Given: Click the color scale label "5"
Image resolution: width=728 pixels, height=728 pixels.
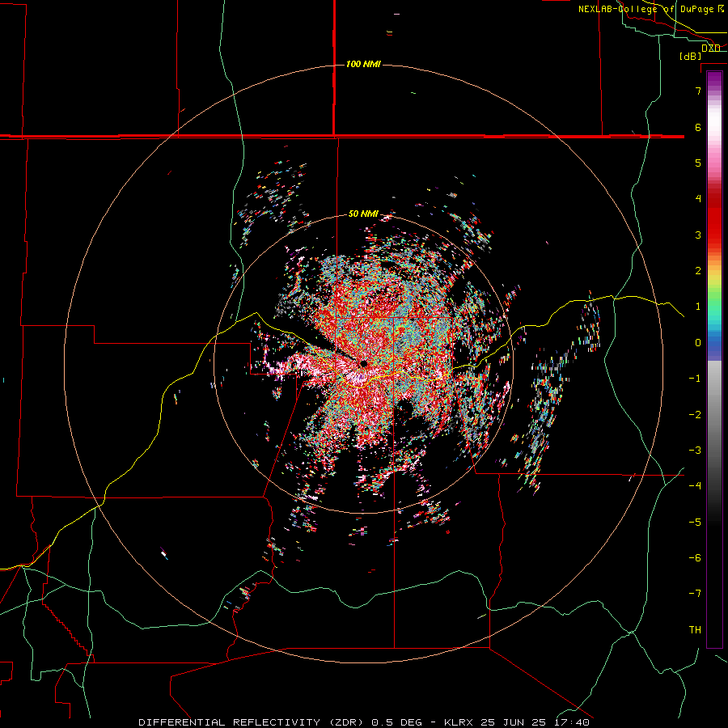Looking at the screenshot, I should pyautogui.click(x=698, y=163).
